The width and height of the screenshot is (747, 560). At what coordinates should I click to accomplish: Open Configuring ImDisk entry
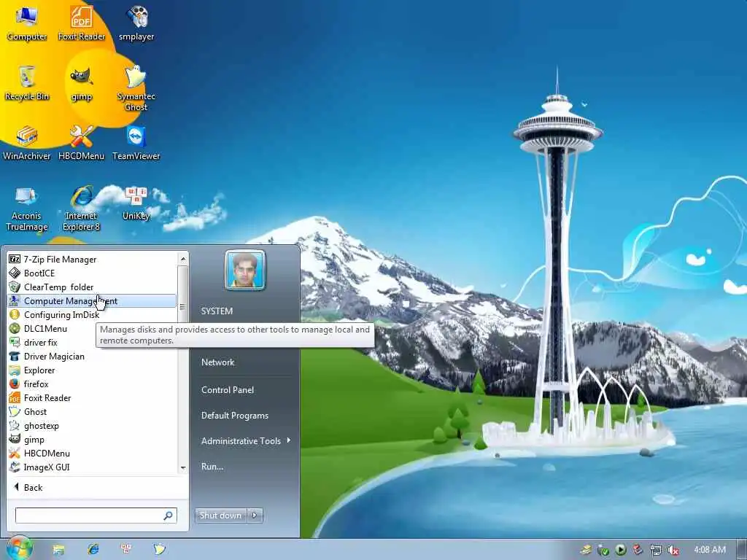[91, 315]
